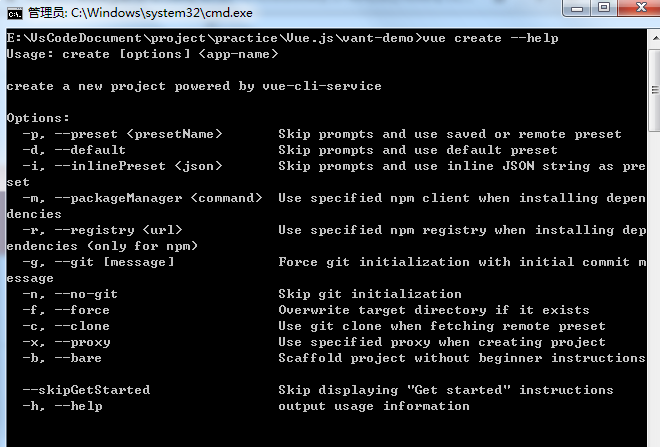Click the --preset <presetName> option
Image resolution: width=660 pixels, height=447 pixels.
pos(146,134)
